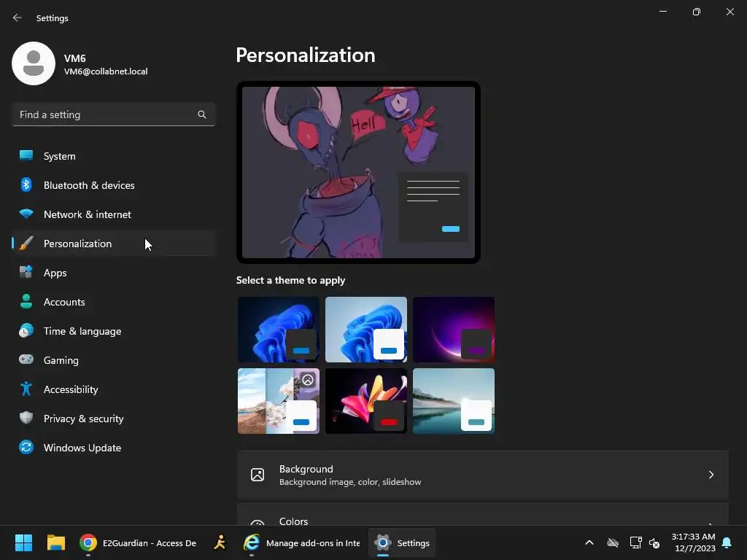Go to System settings label
The width and height of the screenshot is (747, 560).
coord(60,156)
